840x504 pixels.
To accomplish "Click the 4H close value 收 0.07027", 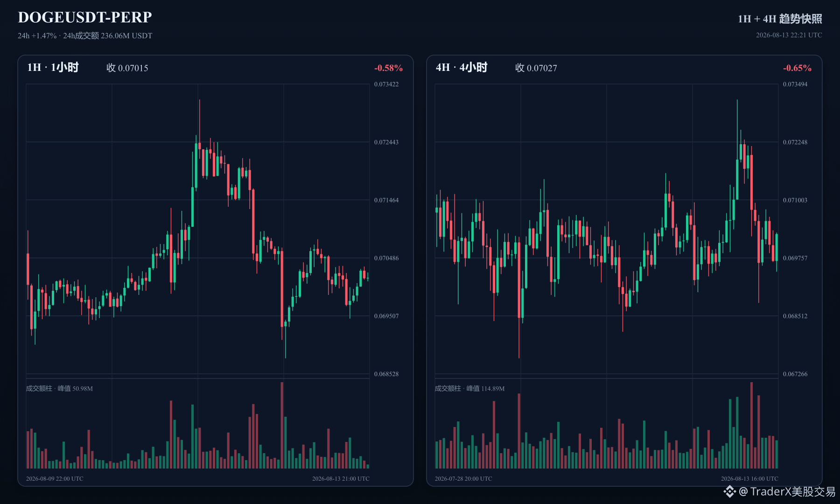I will (x=536, y=68).
